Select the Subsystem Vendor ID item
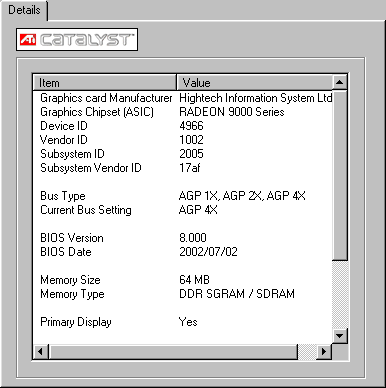This screenshot has width=386, height=388. (x=91, y=168)
